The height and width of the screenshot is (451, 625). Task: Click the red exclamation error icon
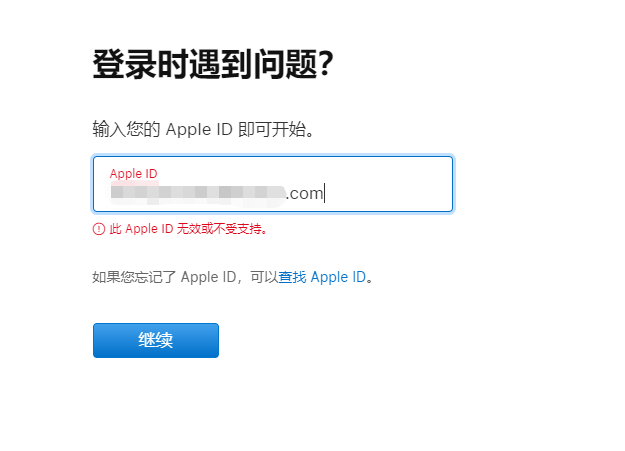coord(99,229)
